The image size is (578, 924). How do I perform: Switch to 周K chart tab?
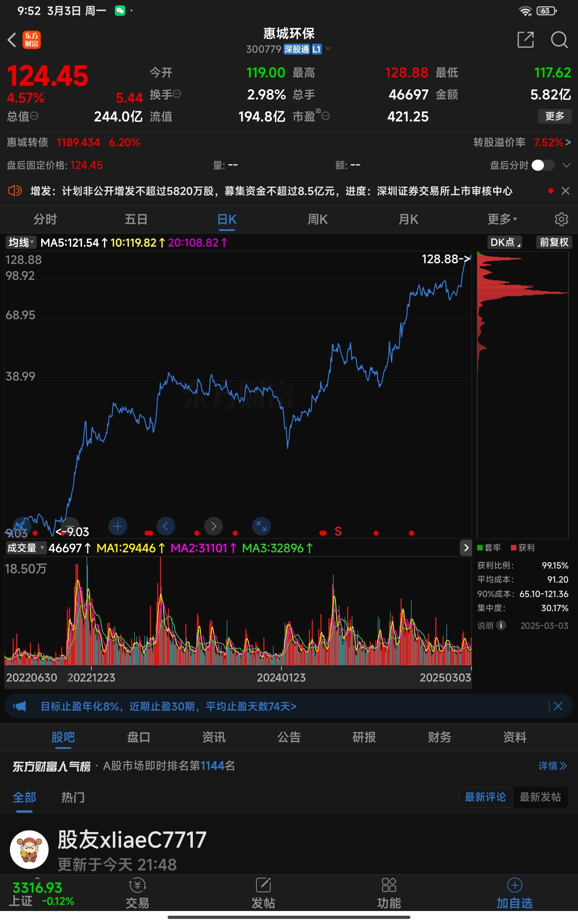click(x=318, y=219)
